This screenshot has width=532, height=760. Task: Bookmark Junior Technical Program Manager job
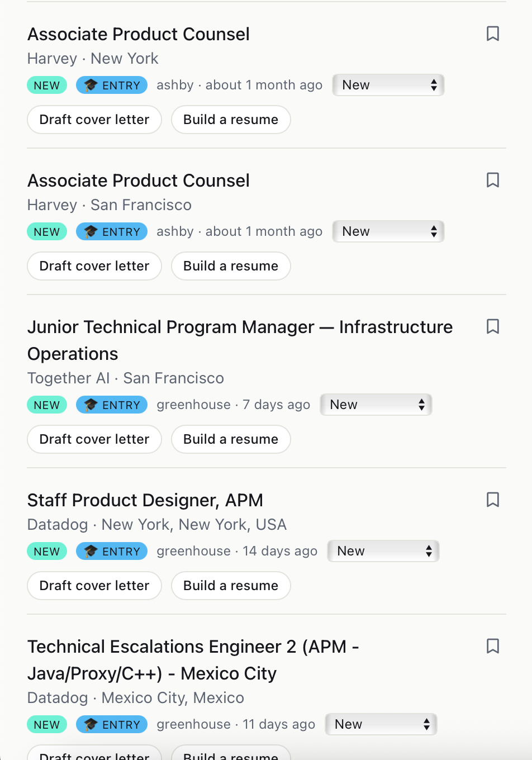(493, 326)
